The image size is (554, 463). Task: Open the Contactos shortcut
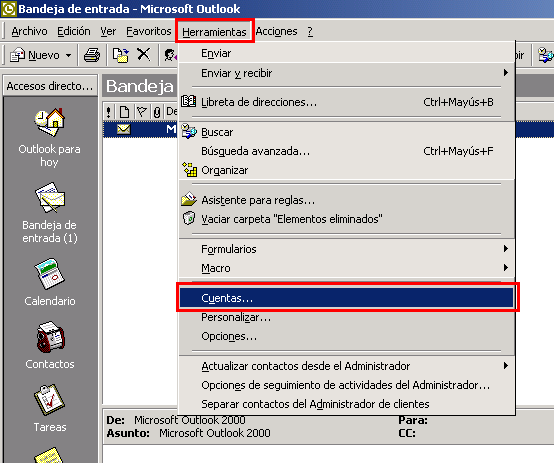point(49,346)
